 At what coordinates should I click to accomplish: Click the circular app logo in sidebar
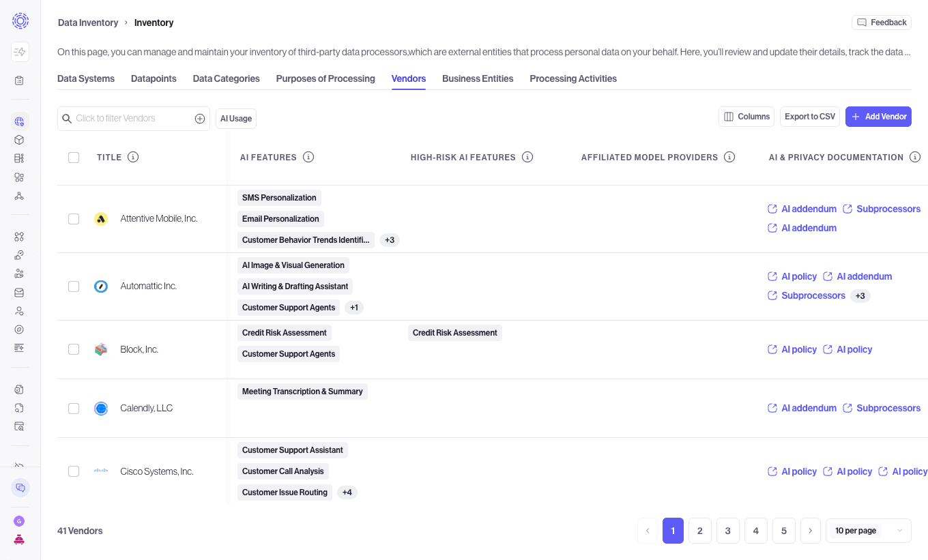tap(20, 20)
